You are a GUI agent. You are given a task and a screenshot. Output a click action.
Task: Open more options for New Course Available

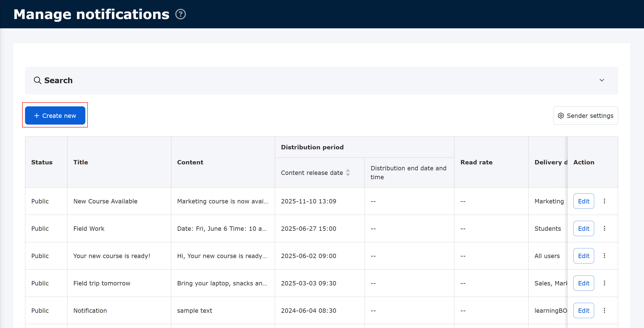point(604,201)
